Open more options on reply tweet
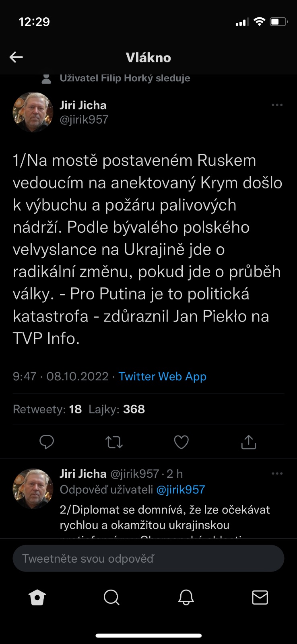The image size is (297, 644). click(277, 473)
